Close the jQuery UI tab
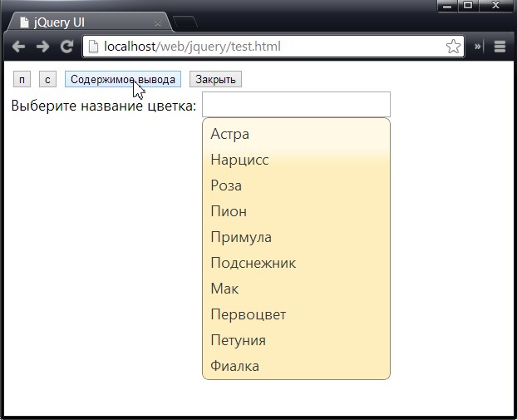The height and width of the screenshot is (420, 517). point(158,23)
